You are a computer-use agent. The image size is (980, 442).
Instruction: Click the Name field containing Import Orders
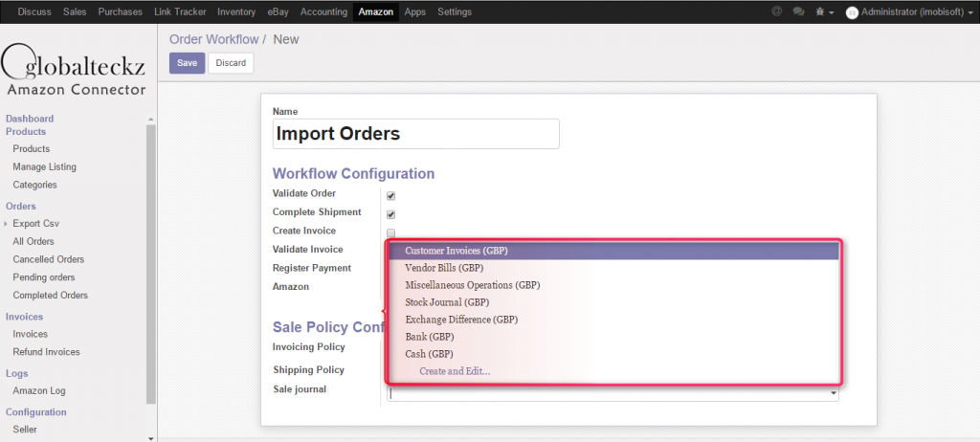click(415, 134)
